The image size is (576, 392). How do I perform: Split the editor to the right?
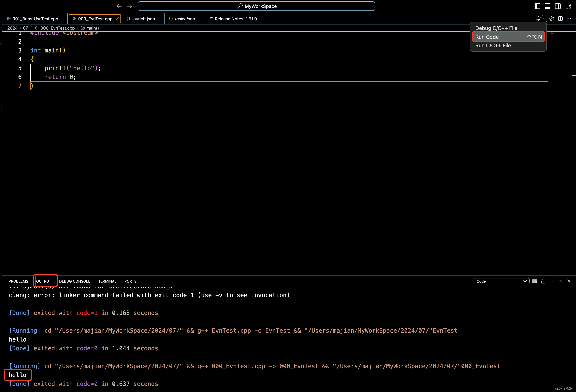click(x=560, y=19)
